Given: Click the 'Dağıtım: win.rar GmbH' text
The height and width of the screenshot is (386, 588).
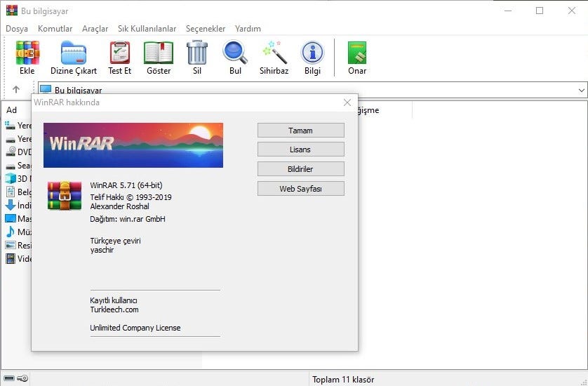Looking at the screenshot, I should pos(128,219).
